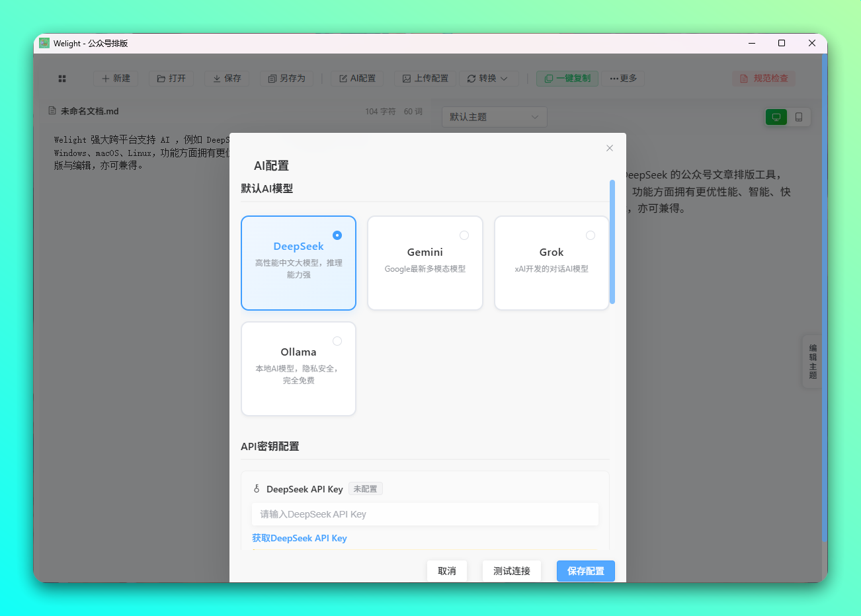Click the 104 字符 character count
Screen dimensions: 861x616
[x=380, y=112]
